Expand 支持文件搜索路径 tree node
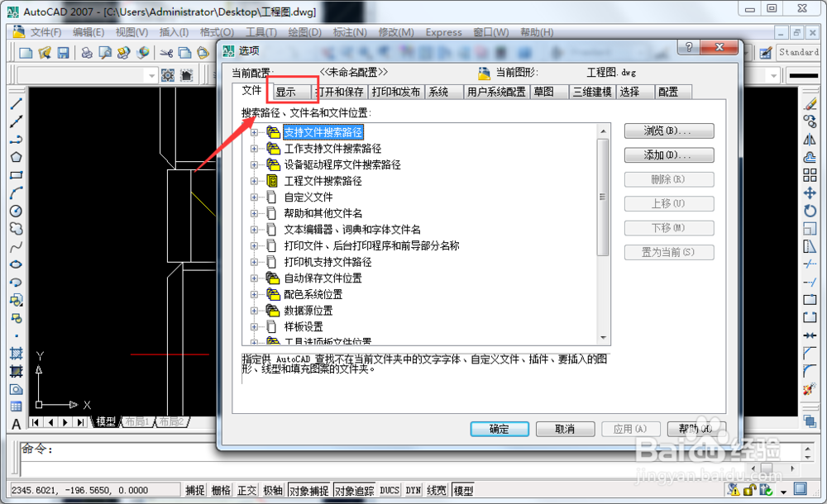 point(254,132)
